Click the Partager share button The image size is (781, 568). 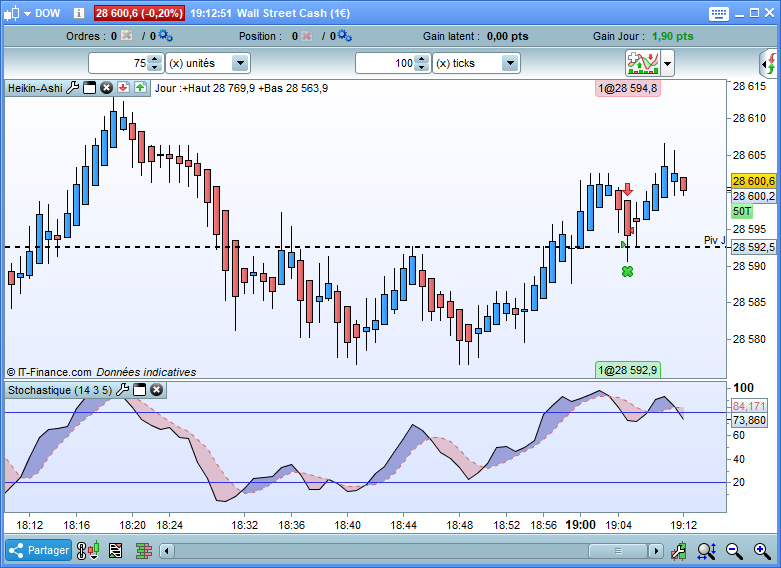click(38, 550)
